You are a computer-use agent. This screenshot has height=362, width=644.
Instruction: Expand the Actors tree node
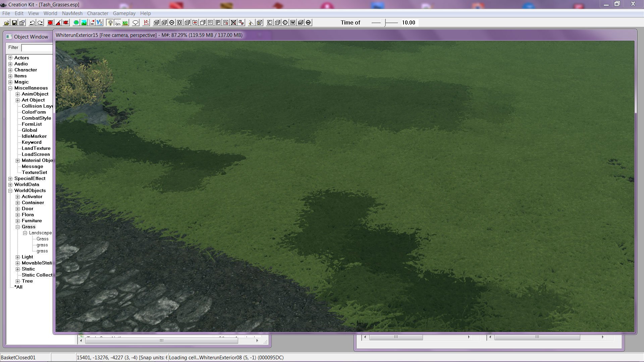(x=10, y=58)
